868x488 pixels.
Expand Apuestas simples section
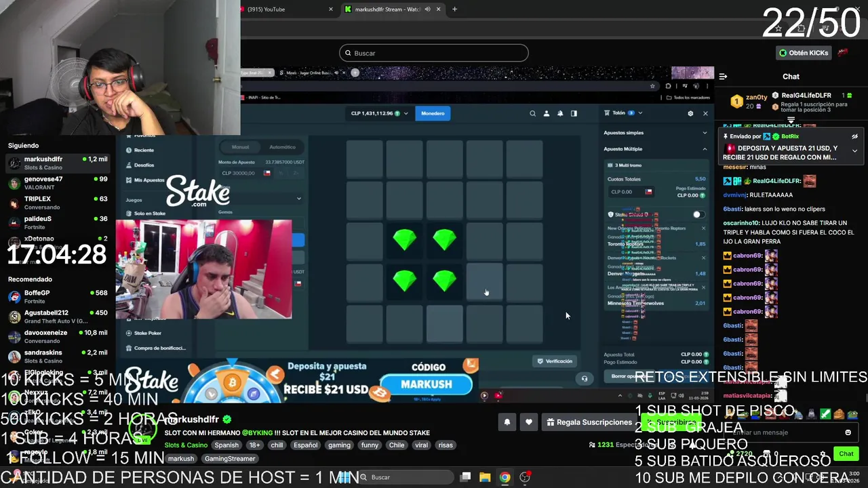click(x=655, y=133)
